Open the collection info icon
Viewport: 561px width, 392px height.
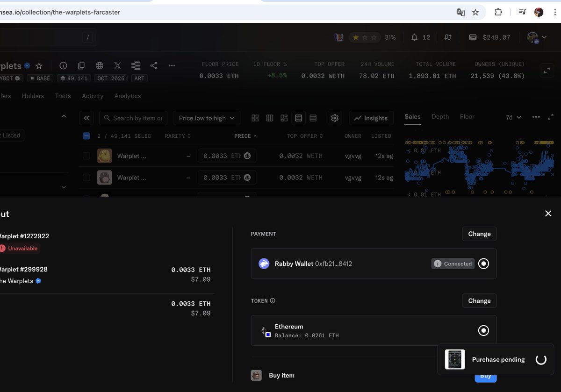pyautogui.click(x=64, y=66)
